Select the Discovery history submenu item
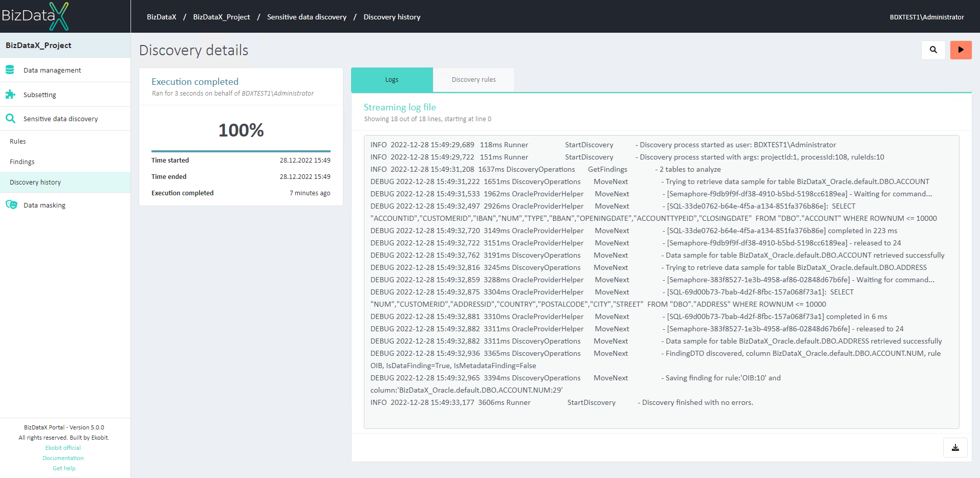 tap(65, 182)
